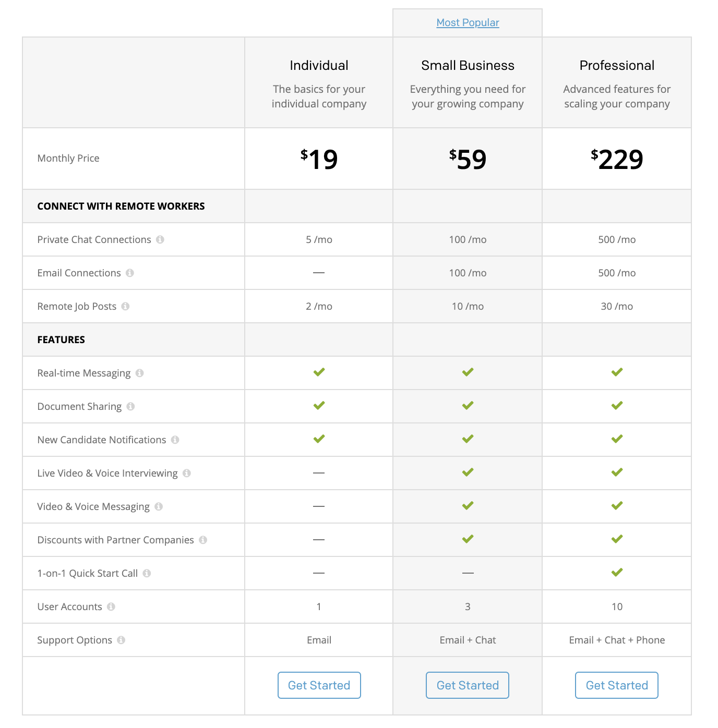This screenshot has width=718, height=728.
Task: Click the Document Sharing info icon
Action: (x=130, y=406)
